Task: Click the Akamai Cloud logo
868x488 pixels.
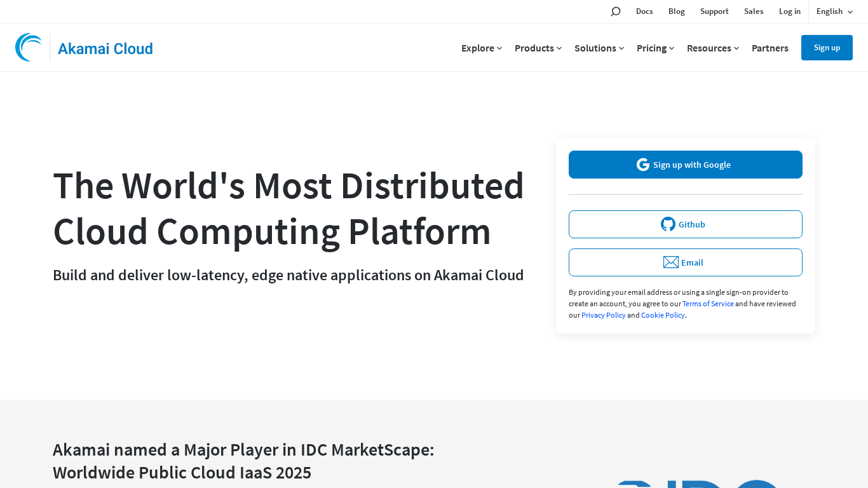Action: (85, 47)
